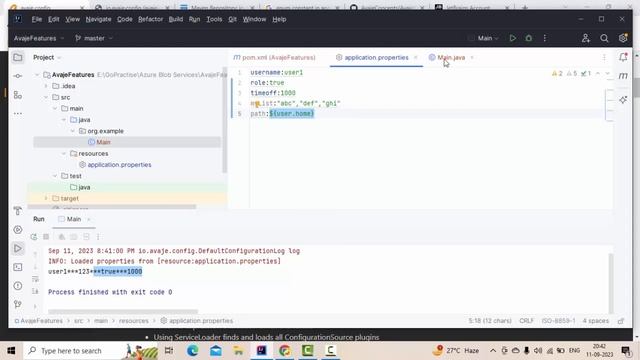Viewport: 640px width, 360px height.
Task: Show more tool windows ellipsis
Action: tap(18, 113)
